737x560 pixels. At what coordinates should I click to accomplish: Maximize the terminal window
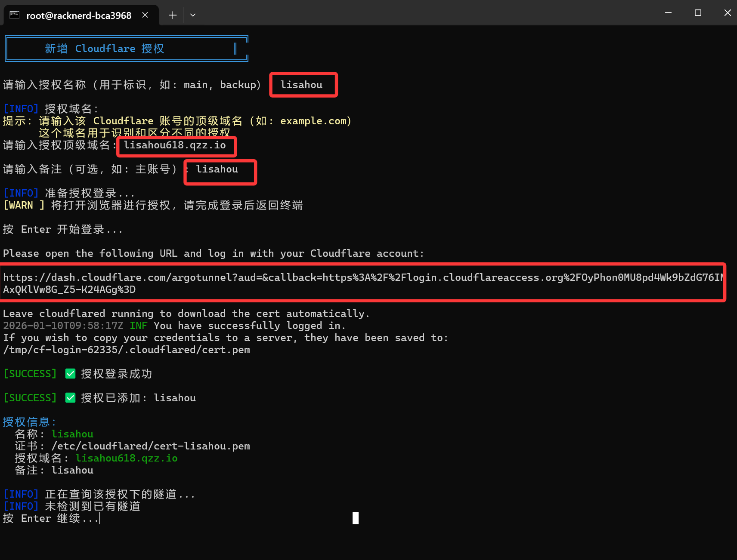tap(698, 13)
